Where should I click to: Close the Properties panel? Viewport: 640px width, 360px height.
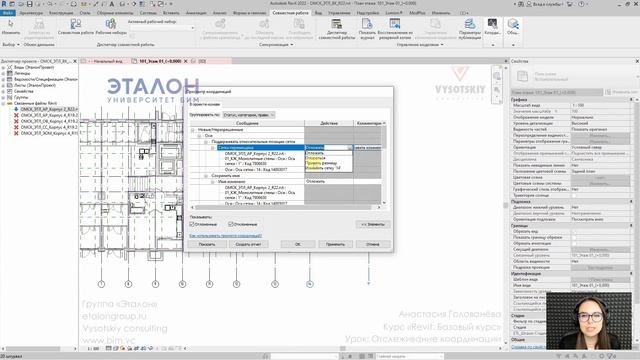tap(637, 61)
